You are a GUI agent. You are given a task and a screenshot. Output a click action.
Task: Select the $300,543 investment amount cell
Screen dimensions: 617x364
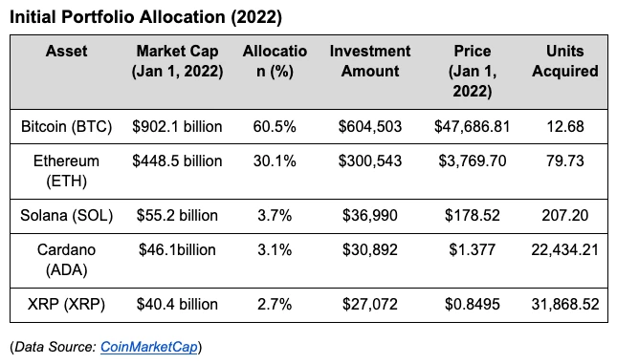[x=370, y=161]
